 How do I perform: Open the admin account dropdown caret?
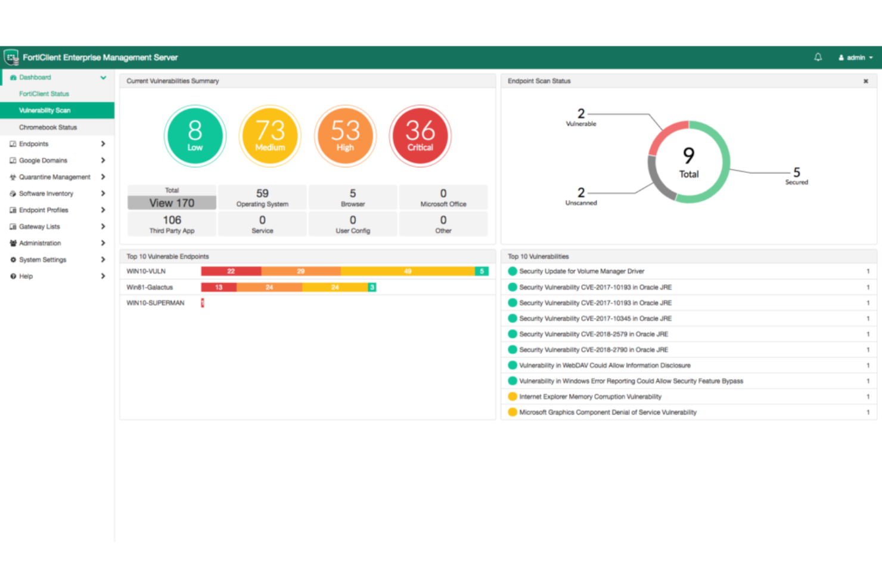(871, 58)
